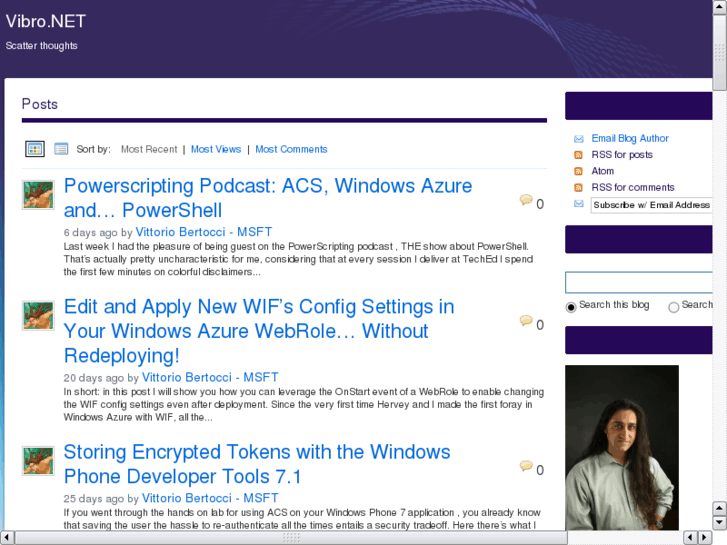Focus the Subscribe w/ Email Address field
Viewport: 727px width, 545px height.
[651, 205]
